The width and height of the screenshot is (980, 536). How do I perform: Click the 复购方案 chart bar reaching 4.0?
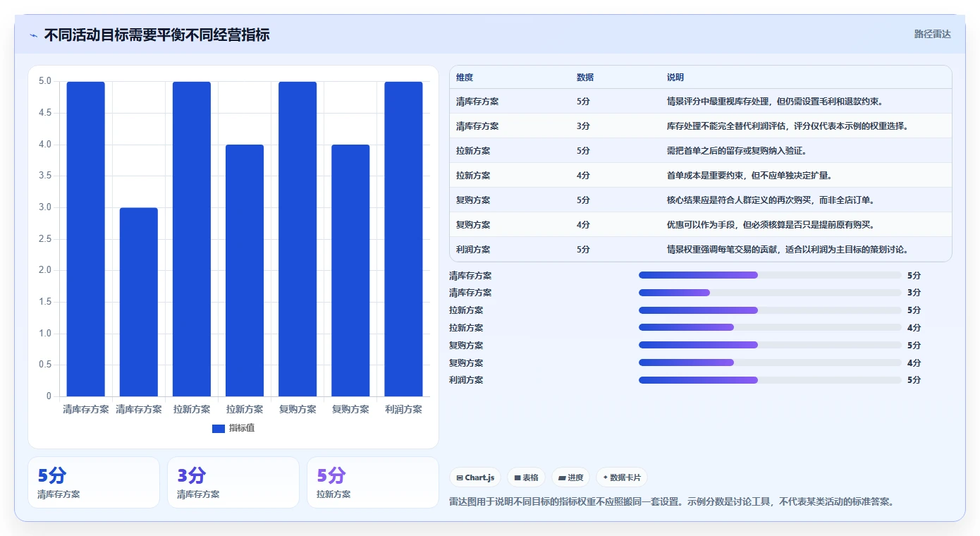point(350,271)
